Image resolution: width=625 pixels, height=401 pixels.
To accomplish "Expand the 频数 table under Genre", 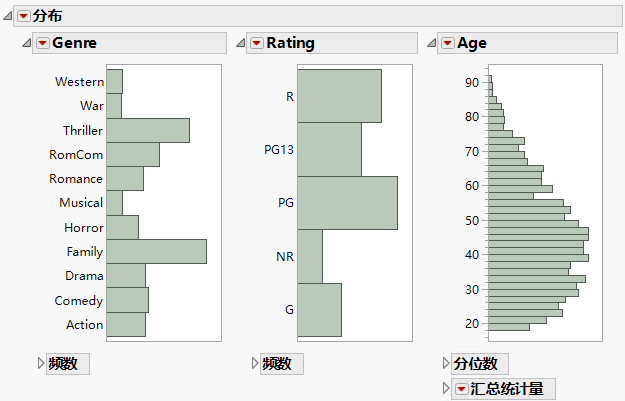I will (41, 364).
